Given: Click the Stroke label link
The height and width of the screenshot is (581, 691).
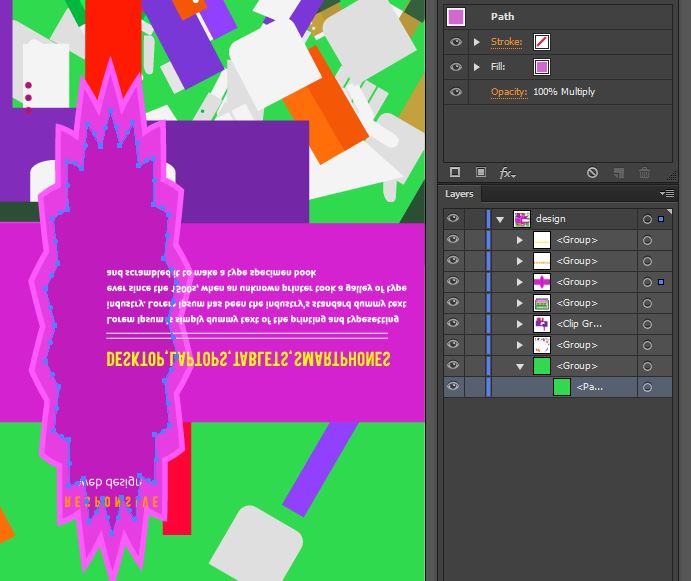Looking at the screenshot, I should pos(507,42).
